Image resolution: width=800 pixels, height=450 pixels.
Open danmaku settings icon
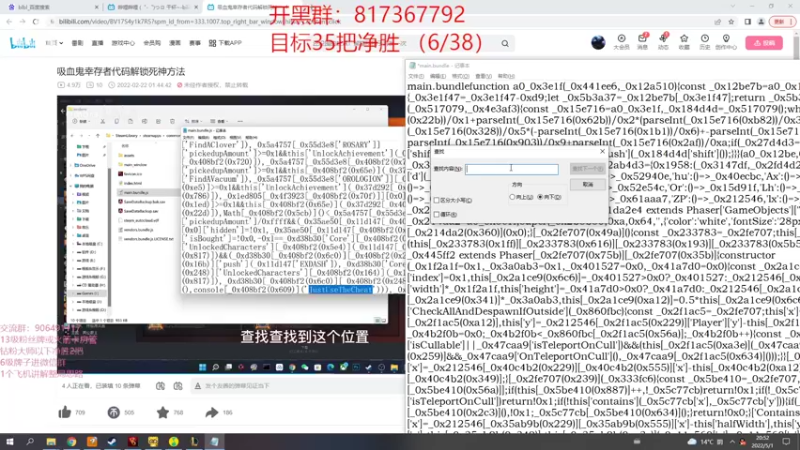coord(178,386)
